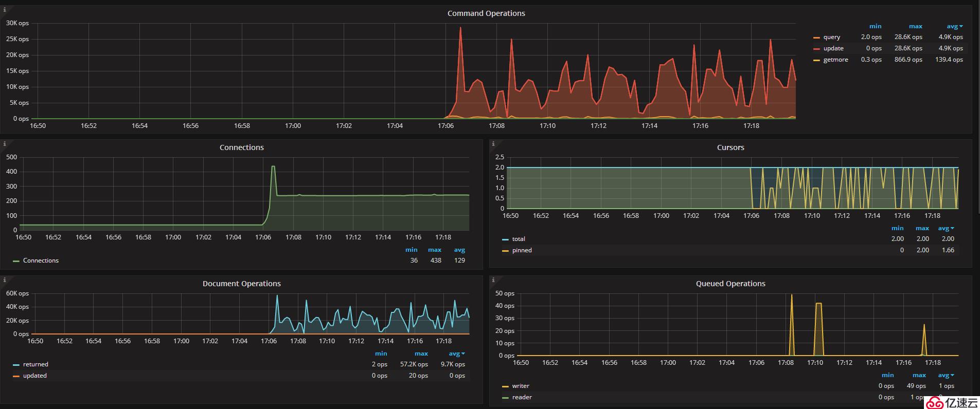
Task: Click the getmore avg value 139.4 ops
Action: (949, 60)
